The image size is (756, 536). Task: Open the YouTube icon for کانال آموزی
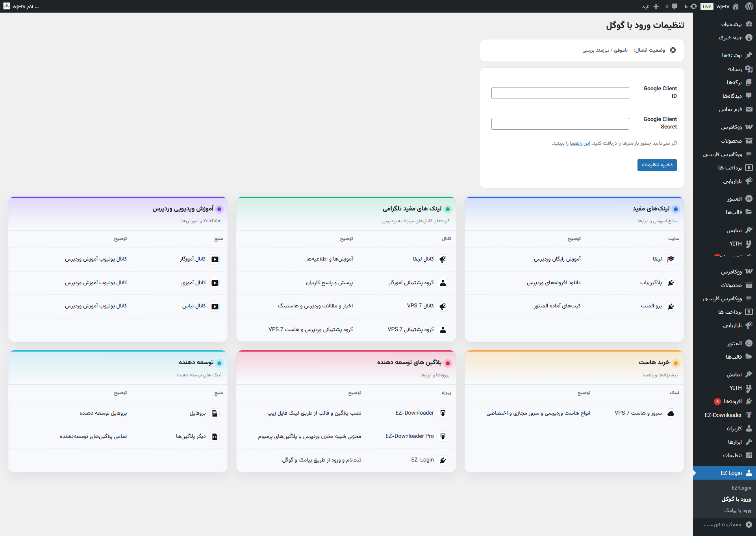click(215, 283)
